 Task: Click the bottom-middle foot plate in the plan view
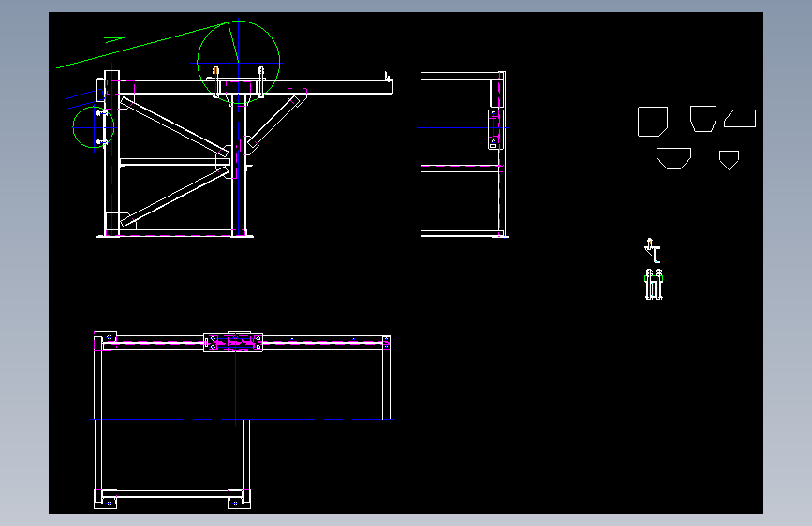tap(239, 499)
